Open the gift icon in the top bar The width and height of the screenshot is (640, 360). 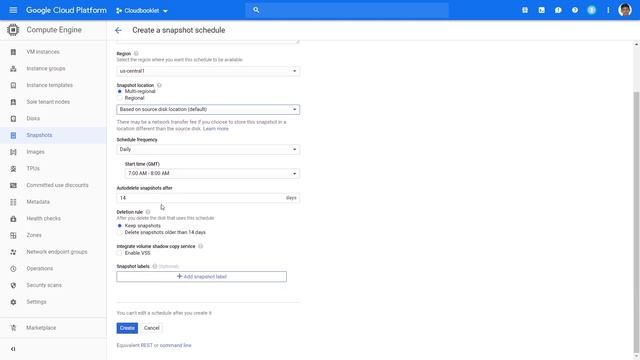coord(525,10)
